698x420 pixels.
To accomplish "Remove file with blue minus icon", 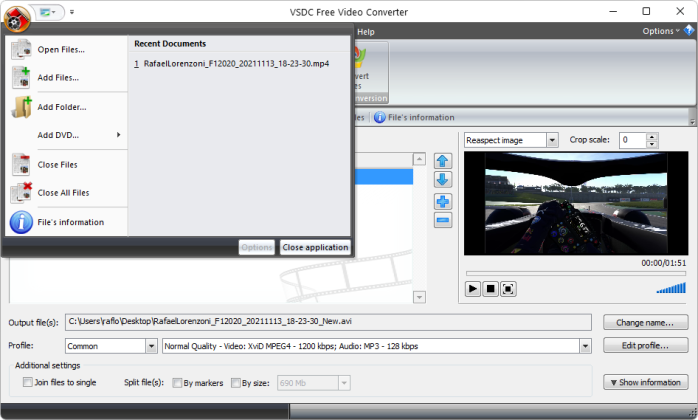I will pos(442,220).
